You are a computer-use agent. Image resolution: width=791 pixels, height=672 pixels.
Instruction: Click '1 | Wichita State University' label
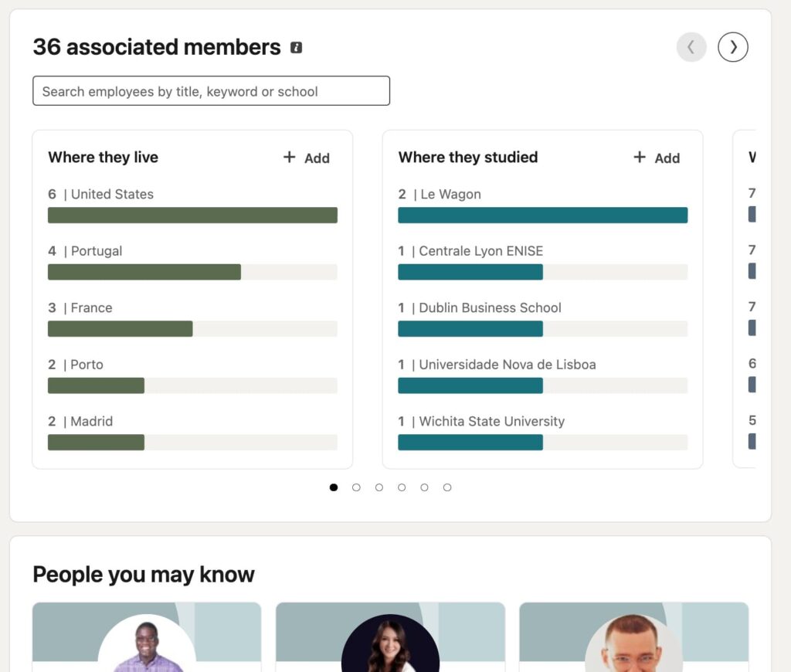click(481, 421)
